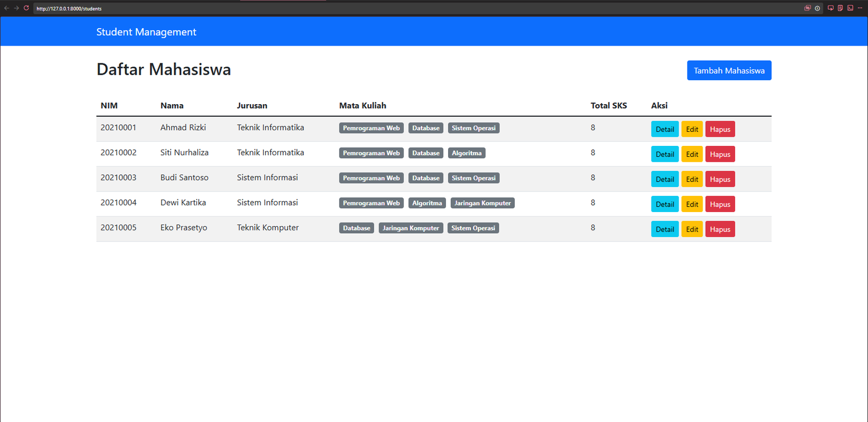Click Sistem Informasi in Budi Santoso's row
Viewport: 868px width, 422px height.
[267, 177]
